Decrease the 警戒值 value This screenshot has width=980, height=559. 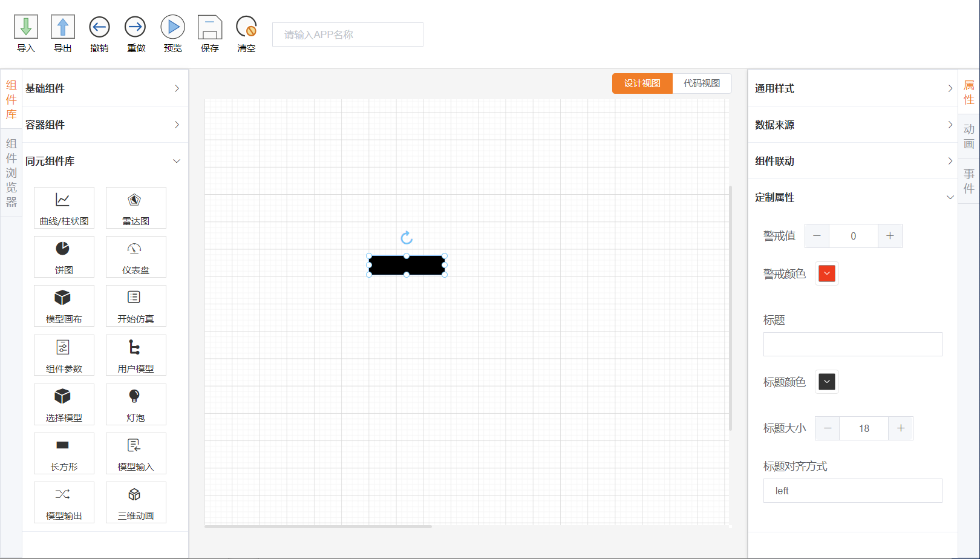pos(817,236)
